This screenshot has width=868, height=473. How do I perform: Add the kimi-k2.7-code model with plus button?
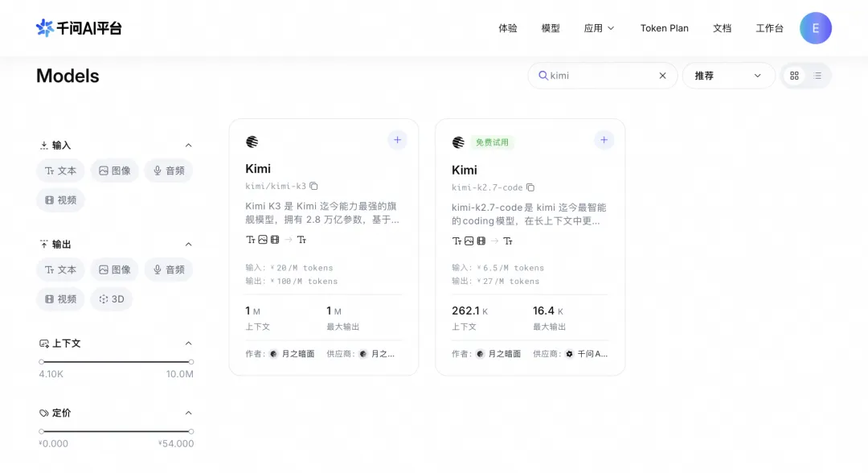604,140
